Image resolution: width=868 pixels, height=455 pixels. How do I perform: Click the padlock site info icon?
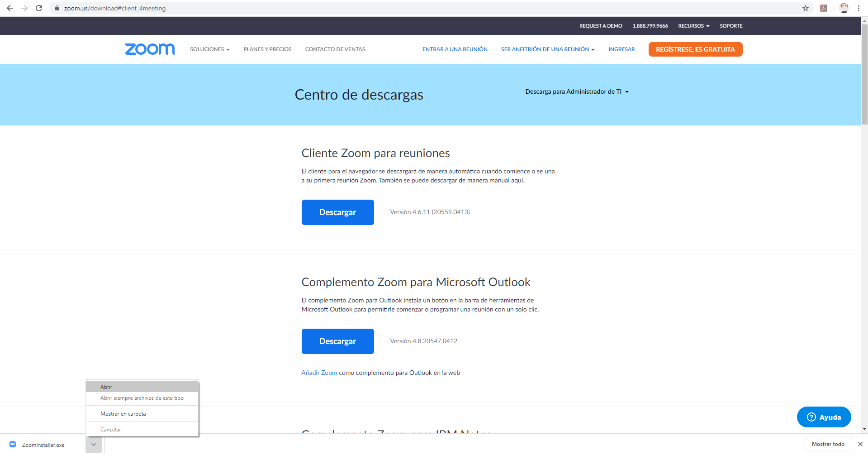(57, 8)
